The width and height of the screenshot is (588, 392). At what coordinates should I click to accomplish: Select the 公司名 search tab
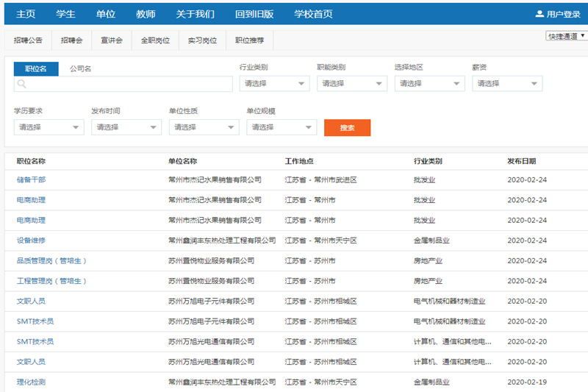[80, 68]
